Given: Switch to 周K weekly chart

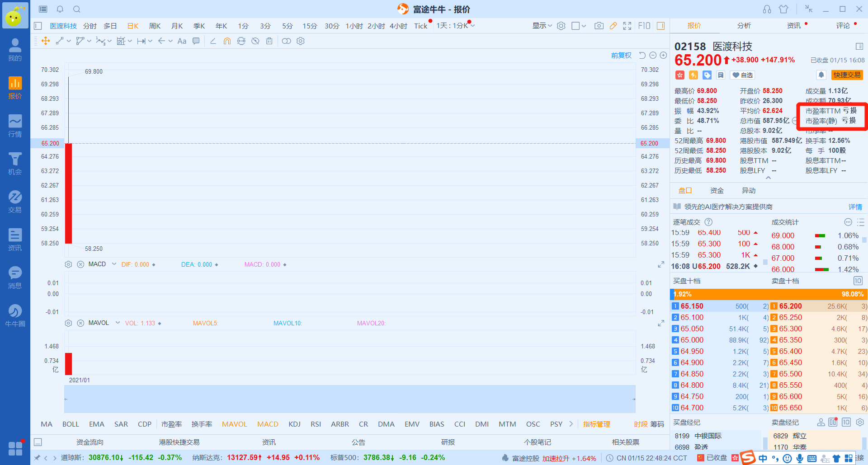Looking at the screenshot, I should [x=155, y=26].
